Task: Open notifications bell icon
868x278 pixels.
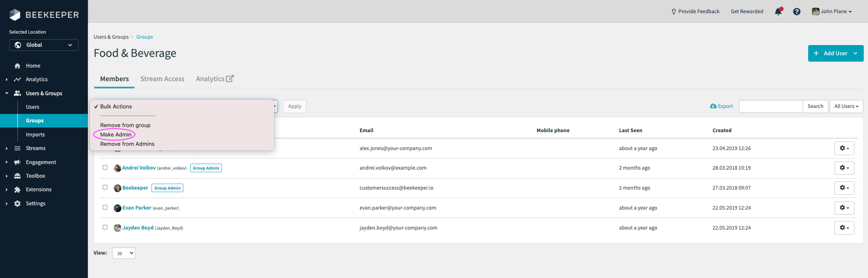Action: [x=778, y=11]
